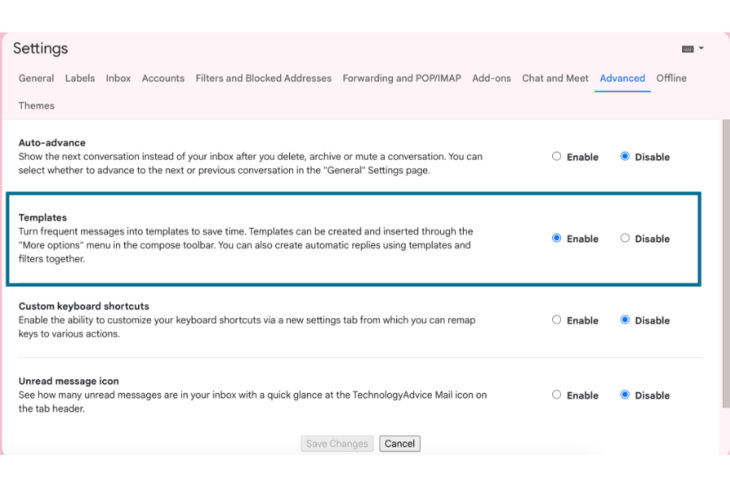The image size is (730, 487).
Task: Click the Templates heading text
Action: [43, 217]
